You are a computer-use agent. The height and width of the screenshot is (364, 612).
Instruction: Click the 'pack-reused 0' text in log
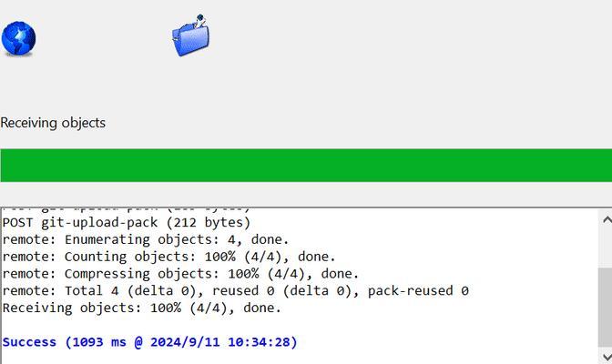click(418, 290)
